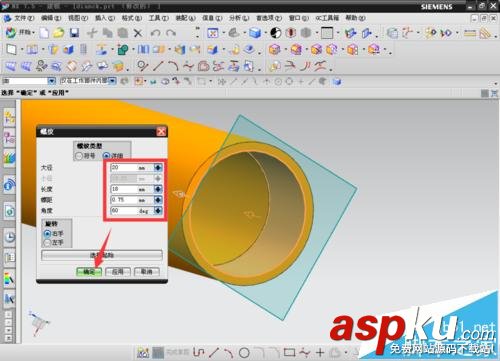Click the Undo arrow icon
500x361 pixels.
(x=155, y=33)
